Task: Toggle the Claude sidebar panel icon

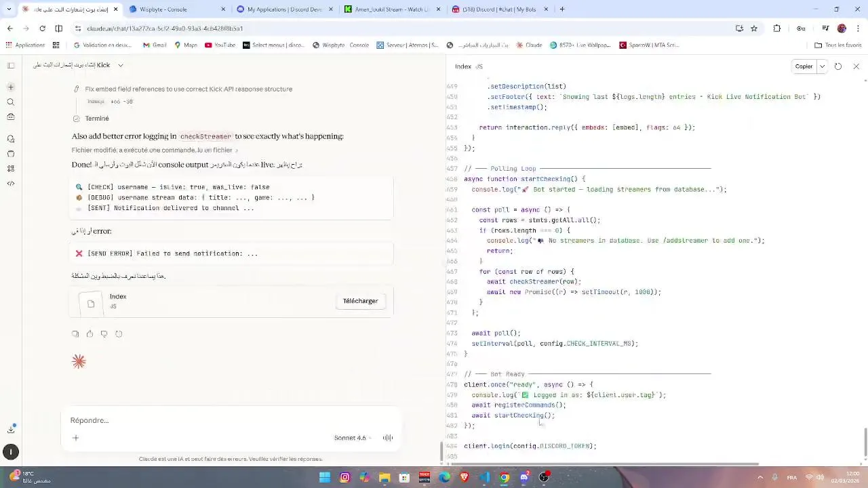Action: (x=11, y=66)
